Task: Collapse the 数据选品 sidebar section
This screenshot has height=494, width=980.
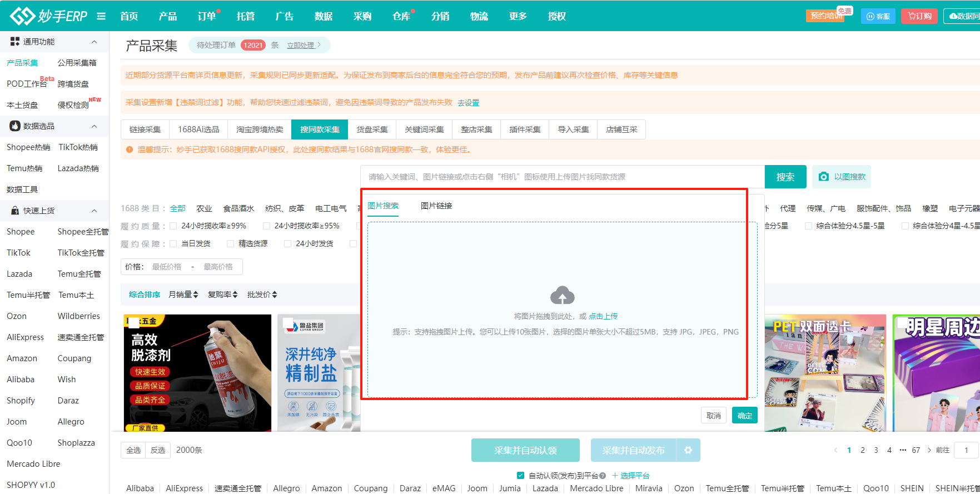Action: pos(94,126)
